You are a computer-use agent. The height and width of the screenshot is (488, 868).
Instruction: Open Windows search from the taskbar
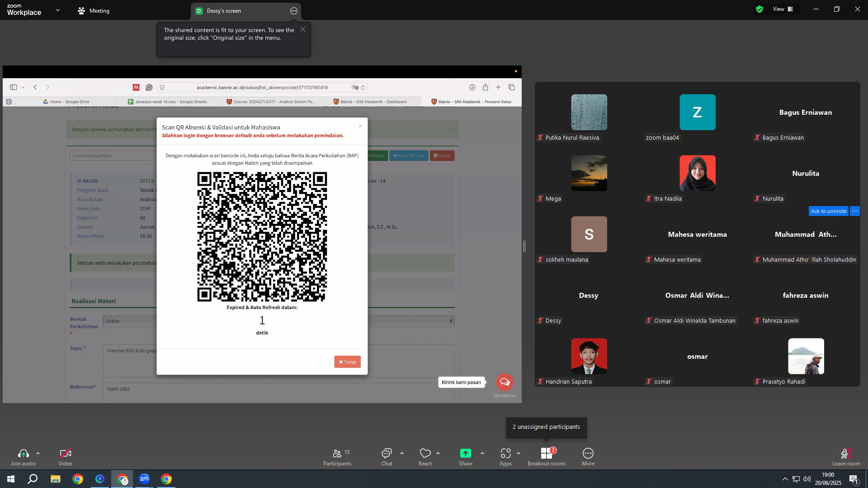pos(33,479)
